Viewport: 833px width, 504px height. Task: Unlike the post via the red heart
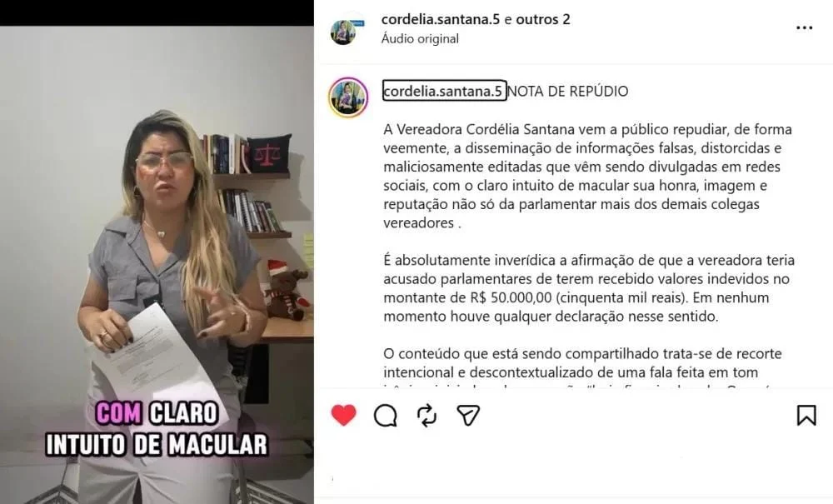[x=344, y=415]
